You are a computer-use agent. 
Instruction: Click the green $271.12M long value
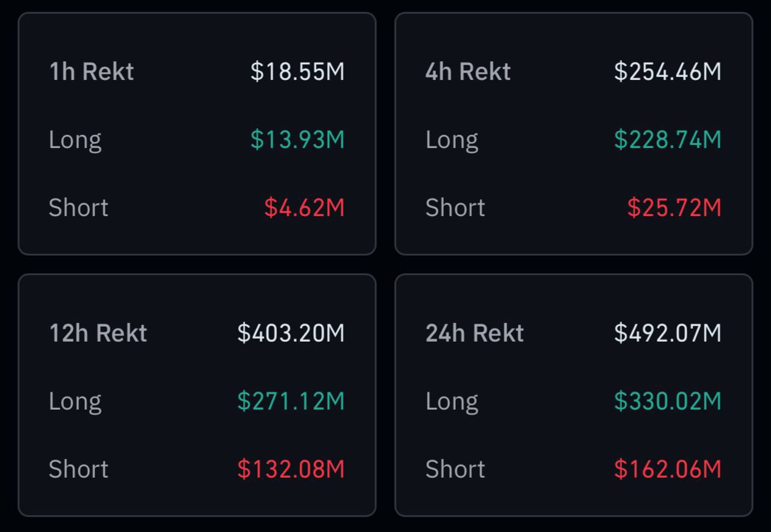[x=291, y=401]
